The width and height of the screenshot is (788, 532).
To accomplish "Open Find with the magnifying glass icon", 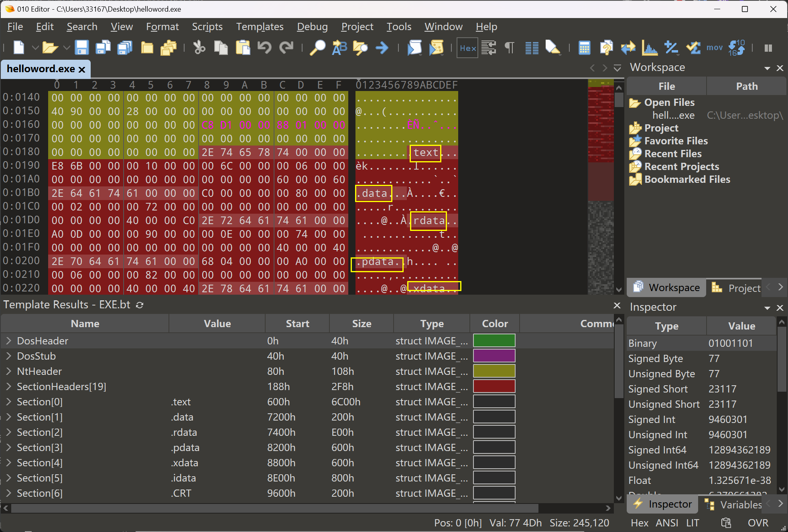I will pyautogui.click(x=317, y=48).
